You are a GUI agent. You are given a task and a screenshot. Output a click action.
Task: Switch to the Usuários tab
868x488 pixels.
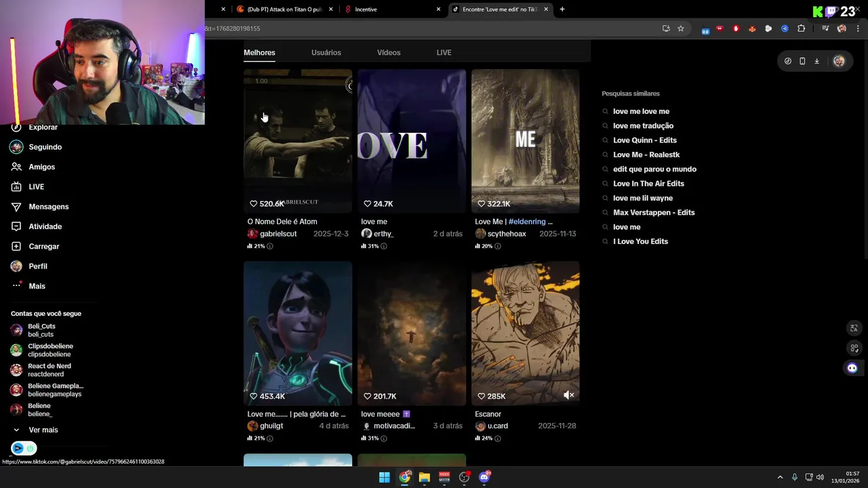326,52
